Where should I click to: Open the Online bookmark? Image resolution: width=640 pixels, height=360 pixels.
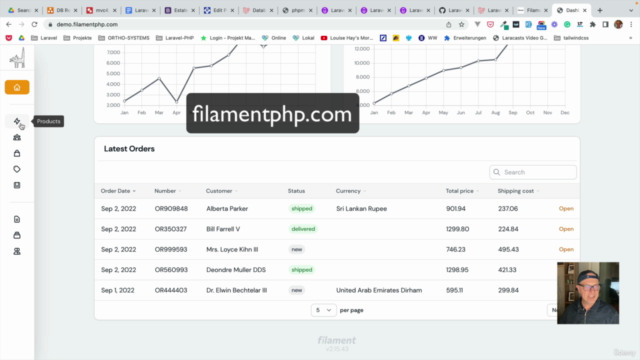click(274, 38)
